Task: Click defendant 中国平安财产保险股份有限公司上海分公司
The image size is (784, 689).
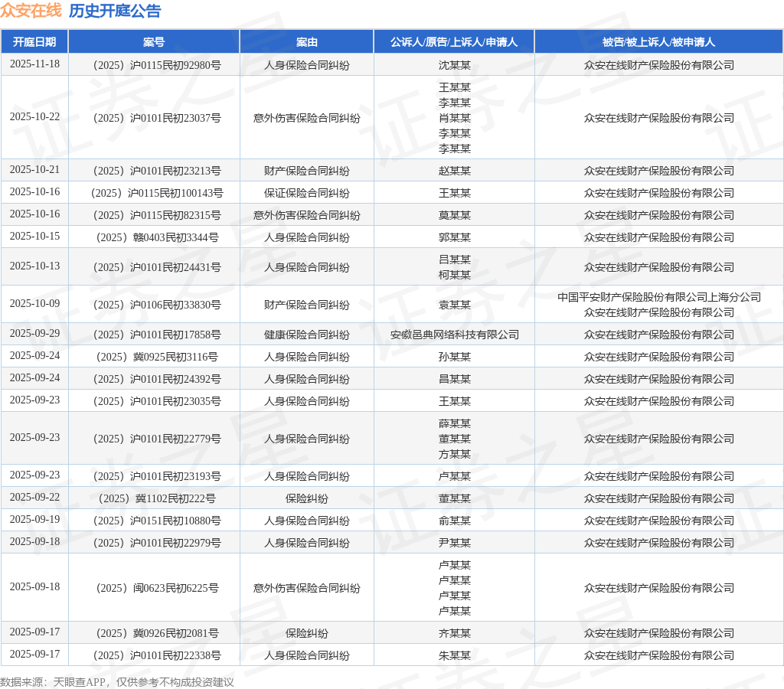Action: [x=658, y=297]
